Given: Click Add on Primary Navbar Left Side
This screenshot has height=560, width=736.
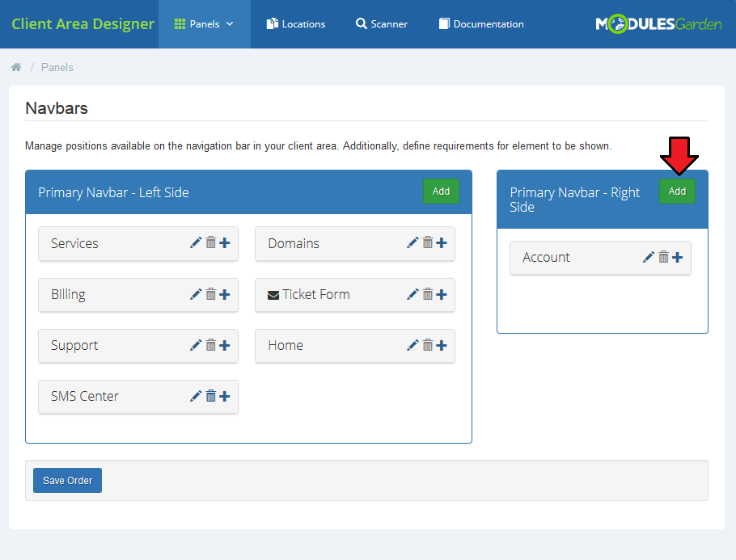Looking at the screenshot, I should point(442,192).
